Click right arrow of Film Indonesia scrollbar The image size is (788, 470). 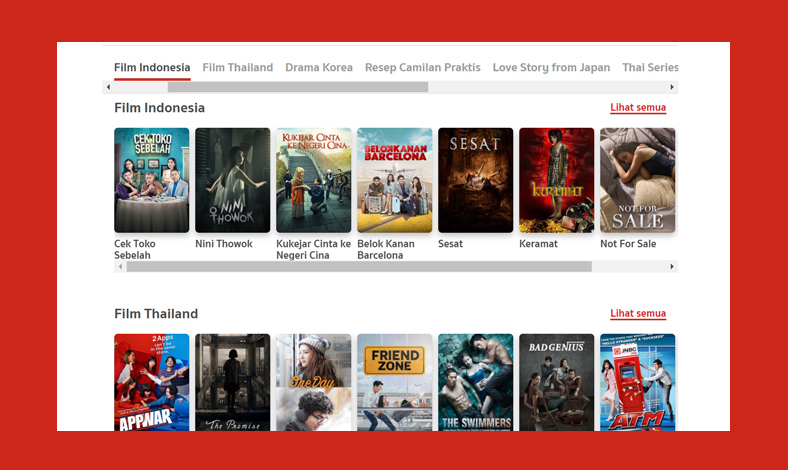pyautogui.click(x=672, y=266)
